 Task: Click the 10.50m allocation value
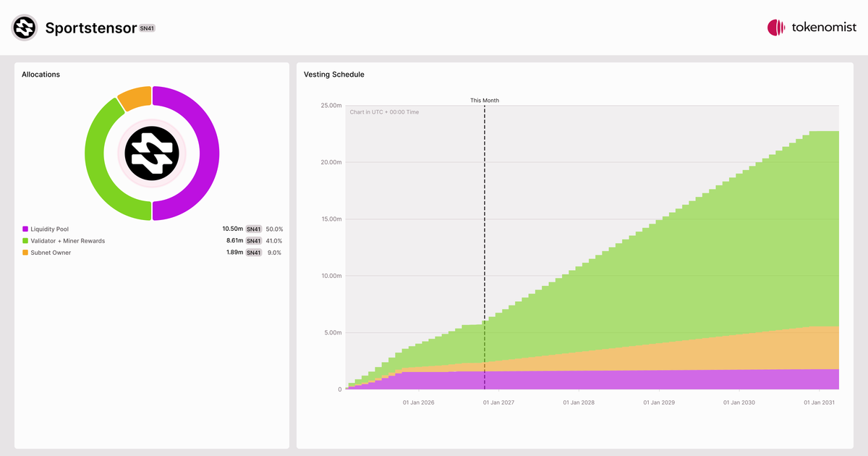(233, 229)
